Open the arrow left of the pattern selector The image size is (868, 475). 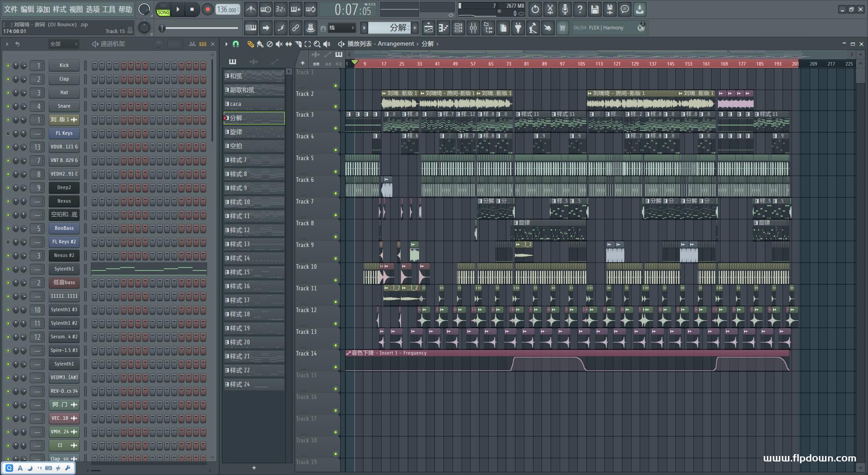tap(363, 28)
